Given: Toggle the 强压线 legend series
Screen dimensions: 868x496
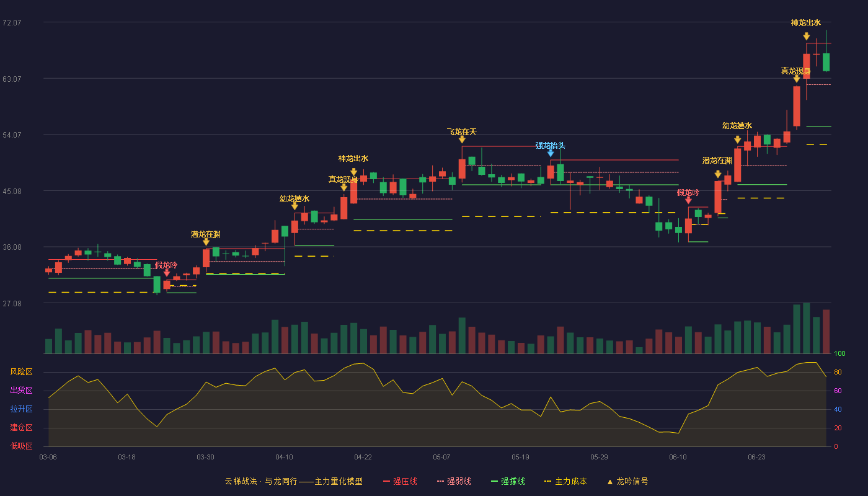Looking at the screenshot, I should click(x=400, y=481).
